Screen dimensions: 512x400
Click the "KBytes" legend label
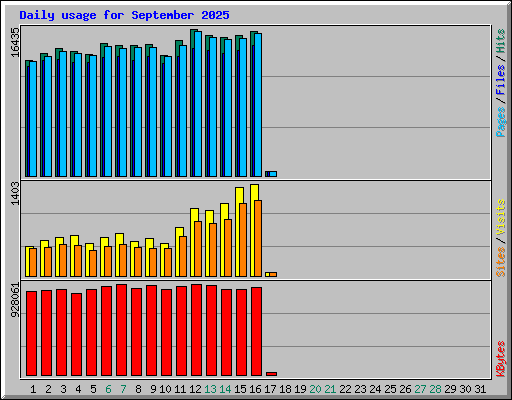500,359
